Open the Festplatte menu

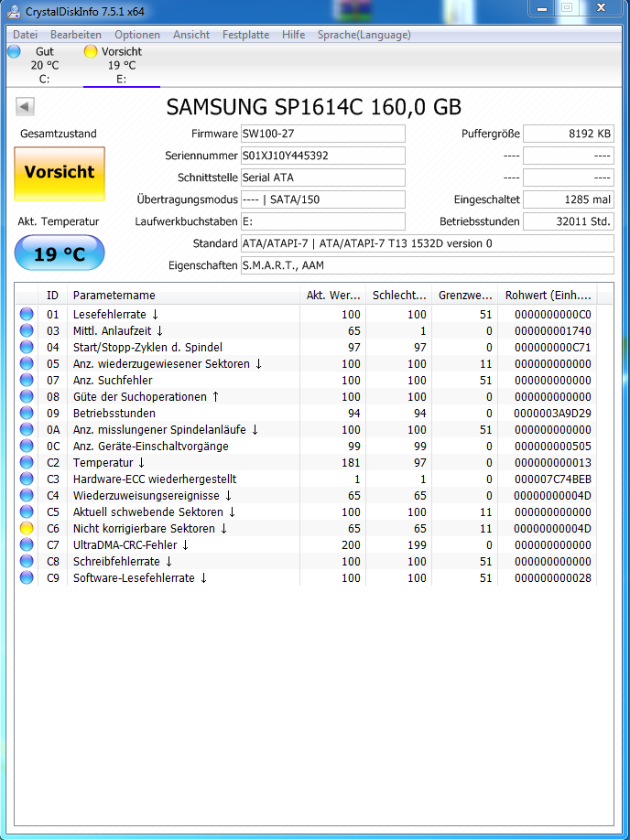coord(245,35)
